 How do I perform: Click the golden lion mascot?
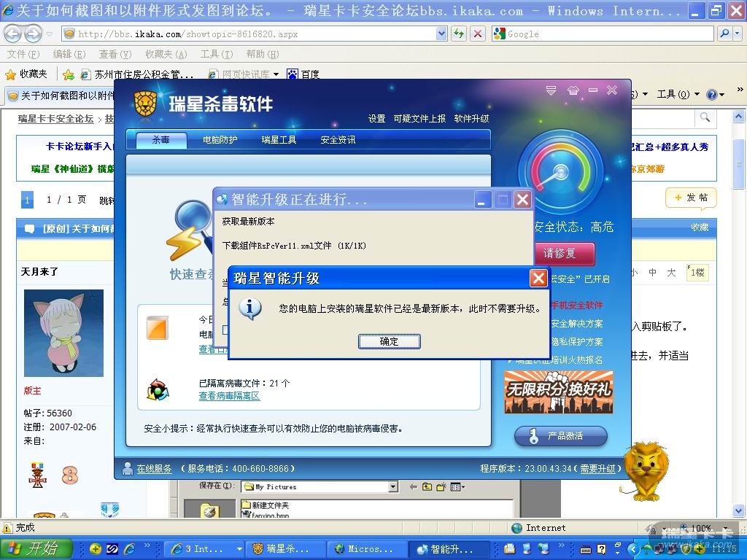point(645,472)
